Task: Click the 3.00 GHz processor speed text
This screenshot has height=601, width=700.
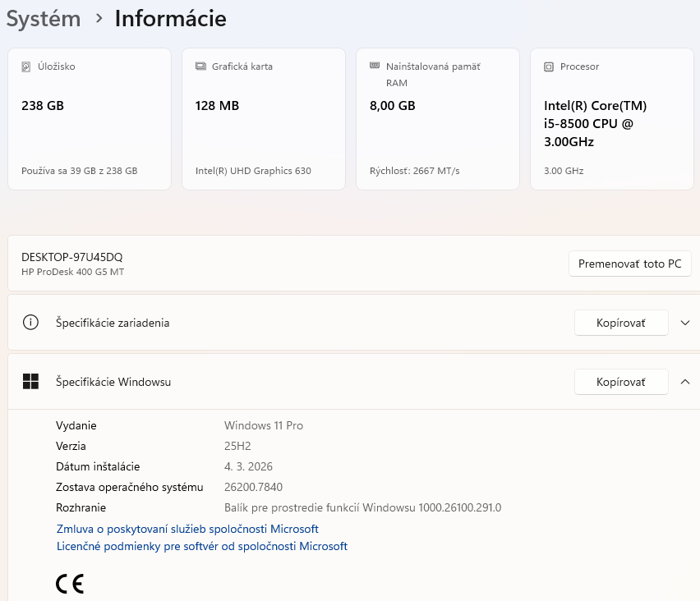Action: [x=564, y=171]
